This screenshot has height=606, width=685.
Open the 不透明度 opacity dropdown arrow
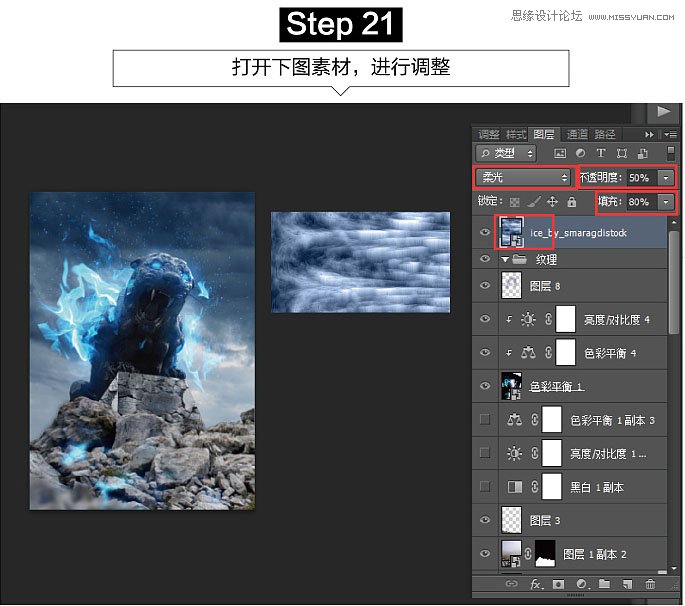tap(666, 177)
